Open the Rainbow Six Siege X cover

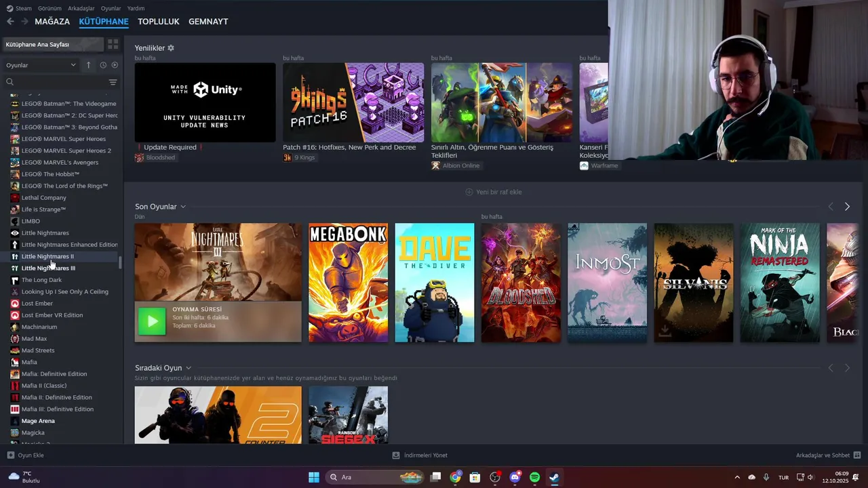tap(349, 415)
